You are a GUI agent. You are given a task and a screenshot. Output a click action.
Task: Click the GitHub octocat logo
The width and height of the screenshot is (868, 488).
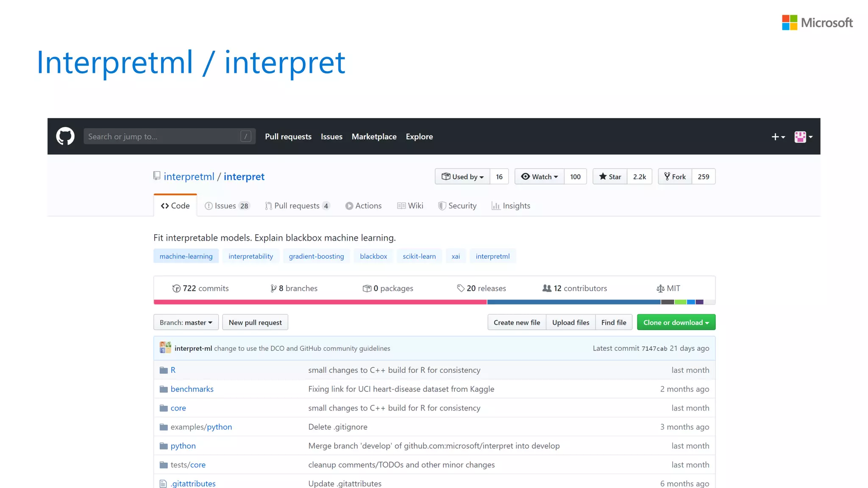click(x=65, y=136)
